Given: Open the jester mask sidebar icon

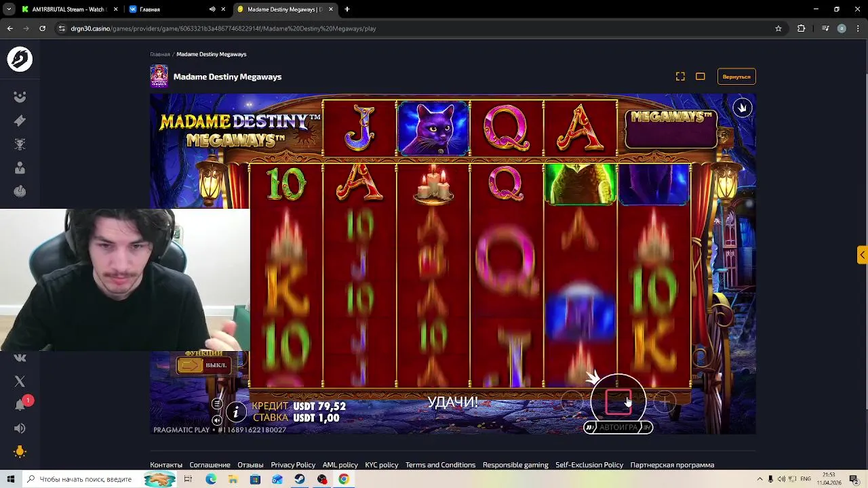Looking at the screenshot, I should point(20,97).
